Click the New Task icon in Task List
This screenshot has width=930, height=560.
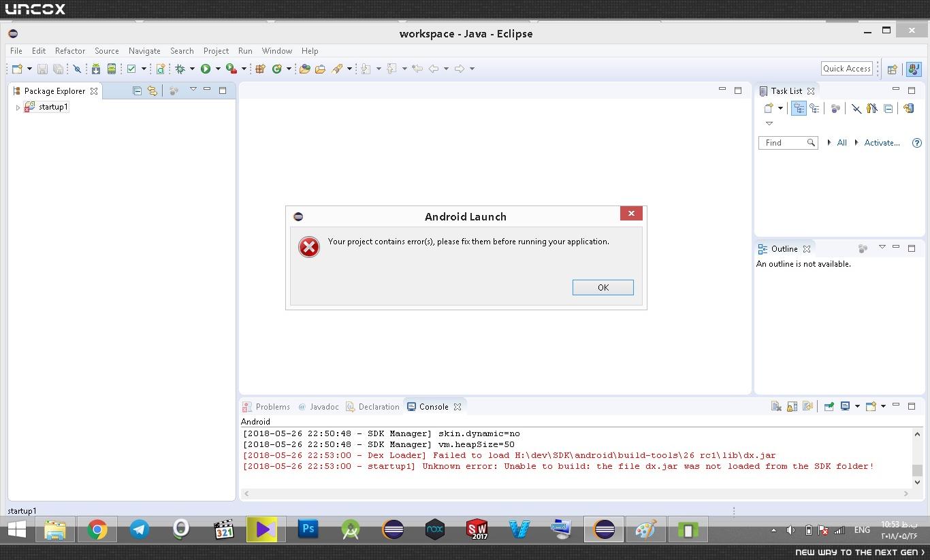coord(769,108)
